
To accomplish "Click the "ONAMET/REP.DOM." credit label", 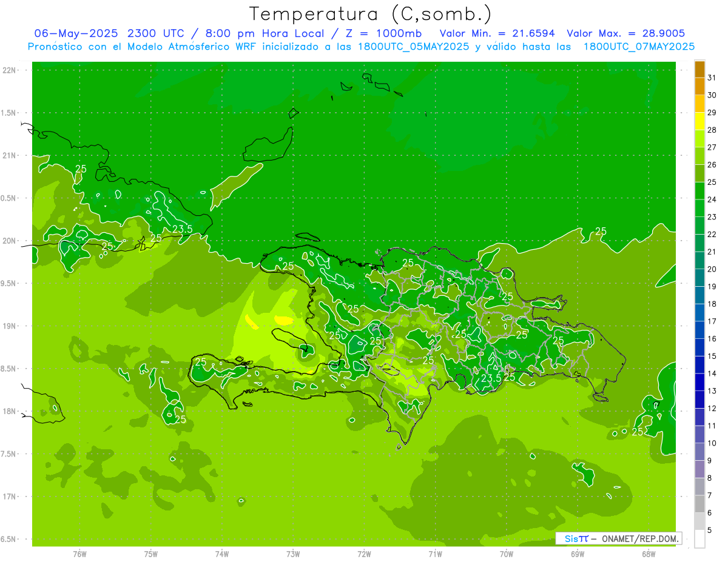I will [x=639, y=538].
